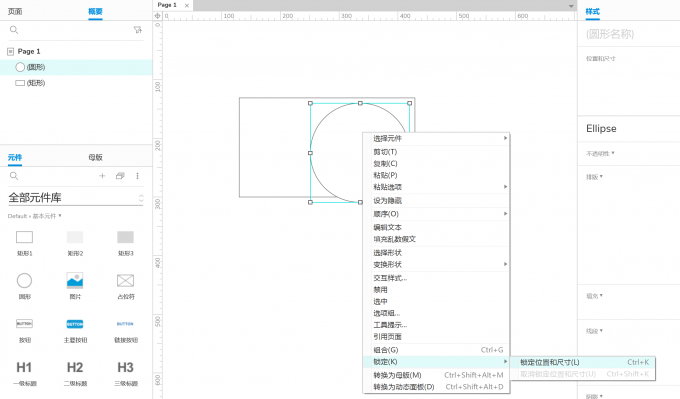Click the shape name (圆形名称) field
The width and height of the screenshot is (680, 399).
[628, 34]
